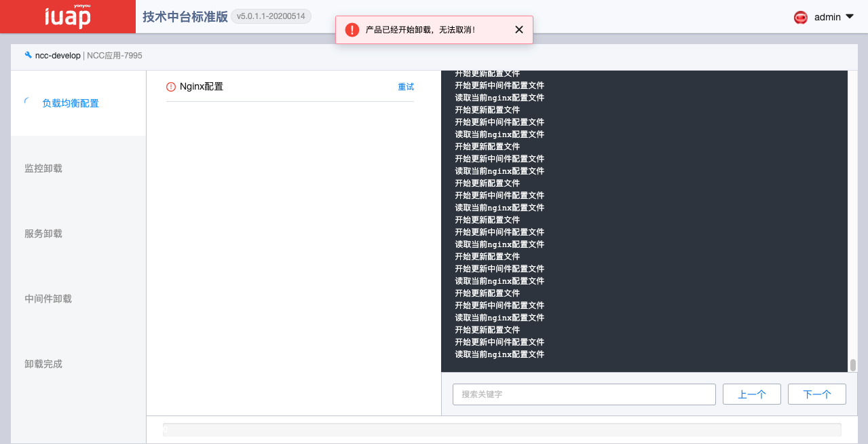Focus the 搜索关键字 search field
The image size is (868, 444).
coord(584,394)
